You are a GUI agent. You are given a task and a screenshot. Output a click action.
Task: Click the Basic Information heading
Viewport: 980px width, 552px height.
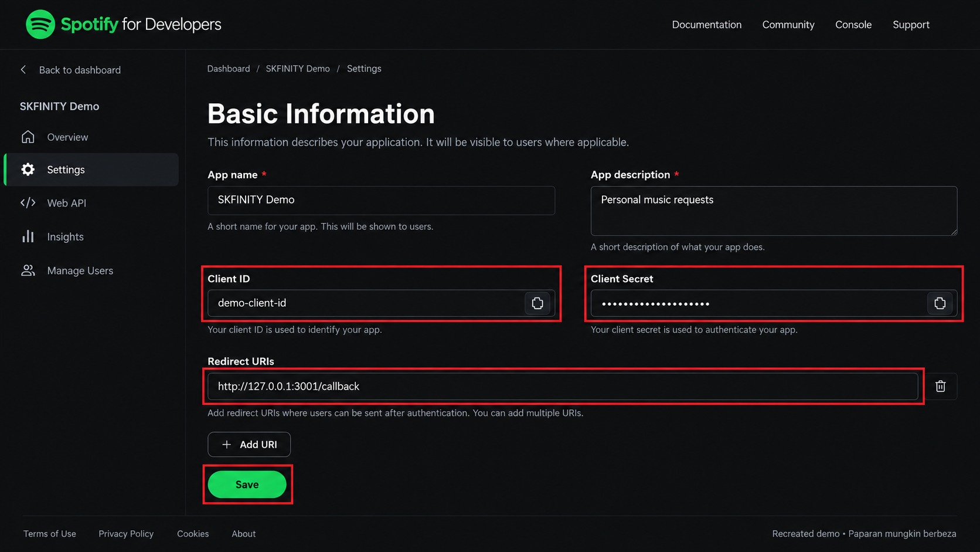coord(321,114)
